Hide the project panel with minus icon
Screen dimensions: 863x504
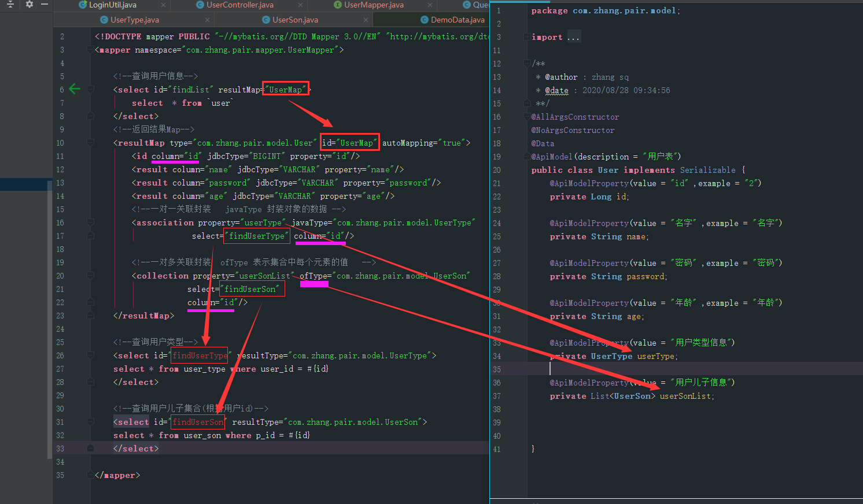tap(45, 4)
